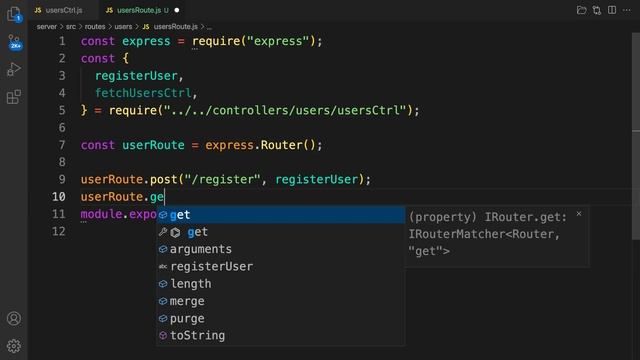
Task: Select the second get suggestion with wrench icon
Action: pyautogui.click(x=281, y=232)
